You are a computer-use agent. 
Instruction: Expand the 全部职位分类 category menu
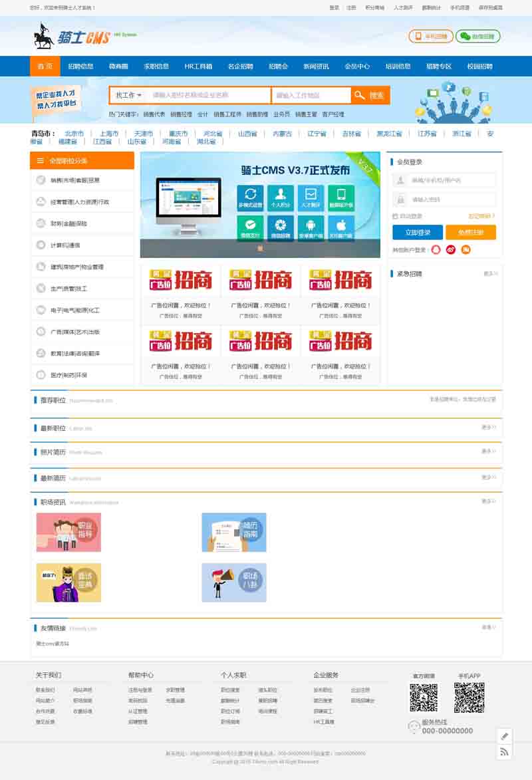point(82,161)
